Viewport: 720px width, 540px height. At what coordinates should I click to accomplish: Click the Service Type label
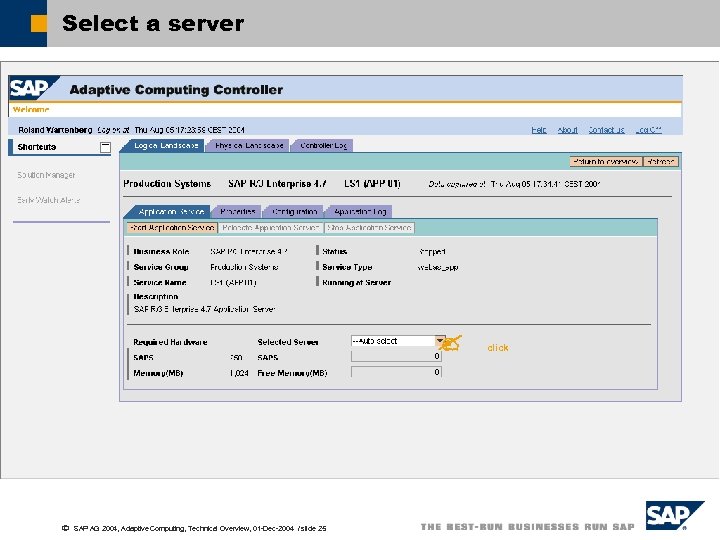[x=347, y=267]
